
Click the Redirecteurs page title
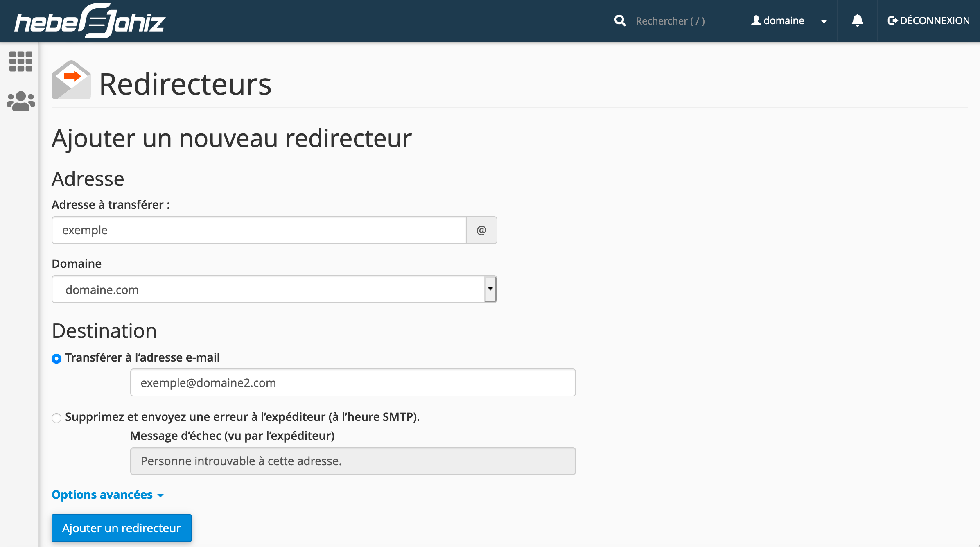point(185,84)
